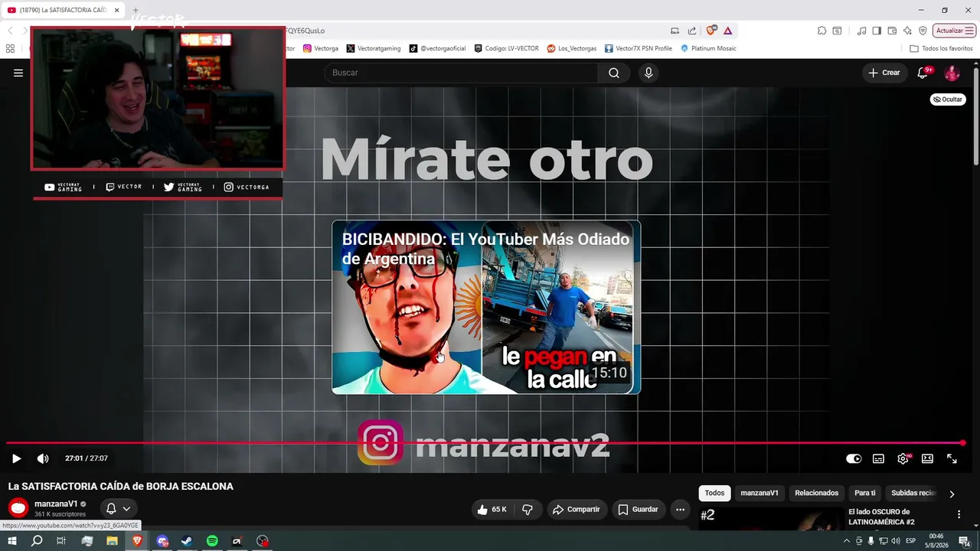The width and height of the screenshot is (980, 551).
Task: Open the Los_Vectorgas bookmark
Action: pyautogui.click(x=572, y=48)
